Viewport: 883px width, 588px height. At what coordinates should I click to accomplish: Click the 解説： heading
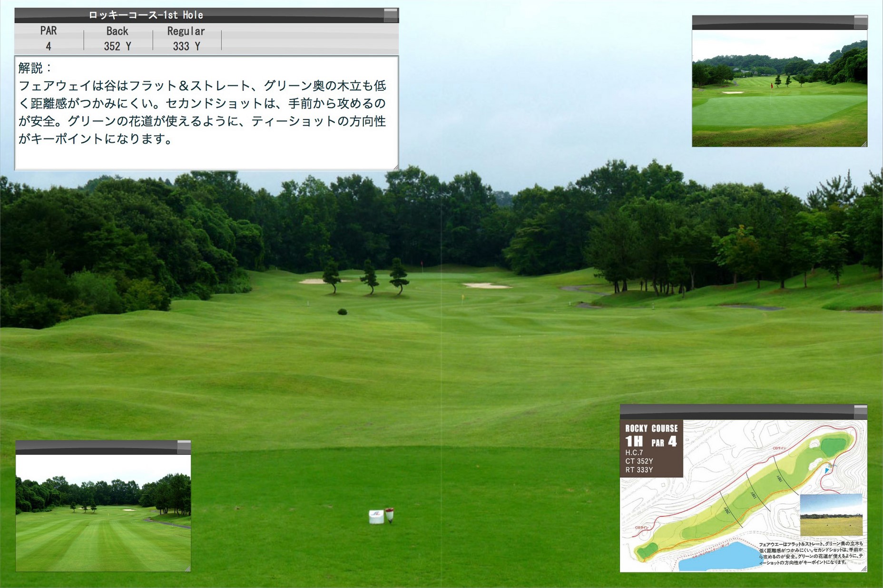coord(35,68)
